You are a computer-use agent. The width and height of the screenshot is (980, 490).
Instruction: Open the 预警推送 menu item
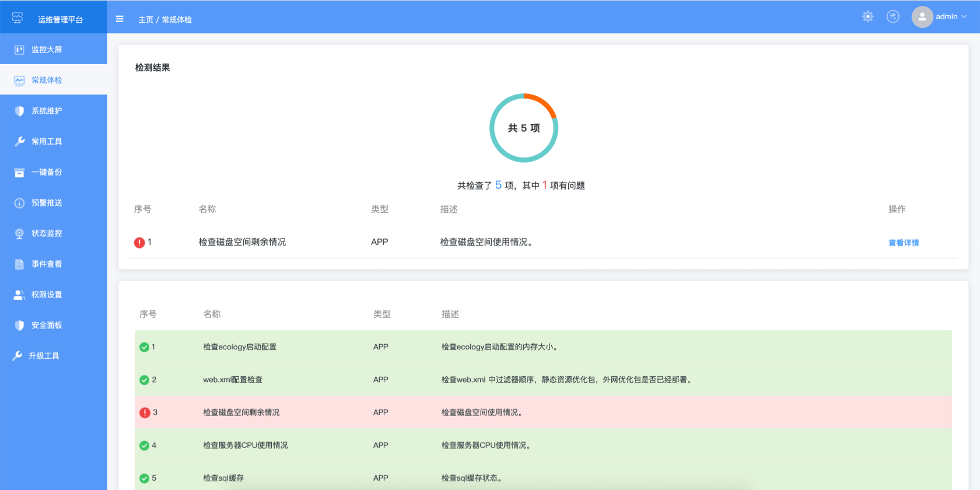click(54, 202)
